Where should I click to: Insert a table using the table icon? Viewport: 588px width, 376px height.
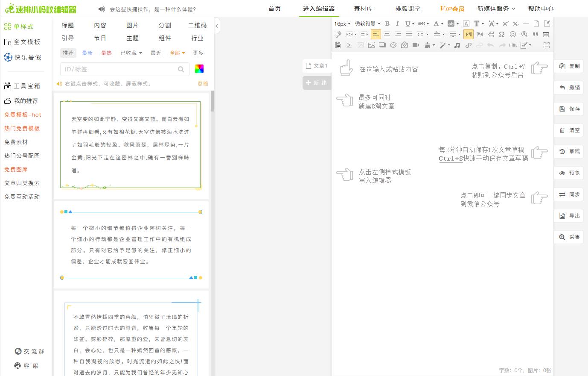pos(546,34)
